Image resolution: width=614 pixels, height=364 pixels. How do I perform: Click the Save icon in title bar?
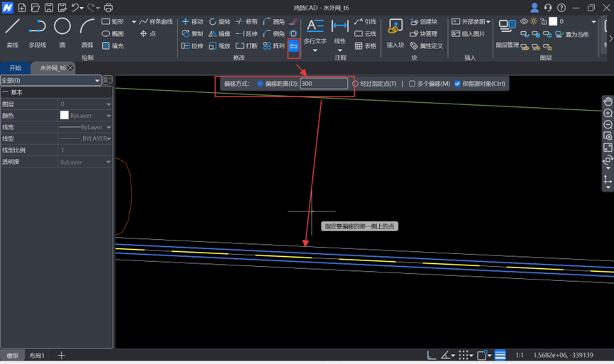[49, 8]
